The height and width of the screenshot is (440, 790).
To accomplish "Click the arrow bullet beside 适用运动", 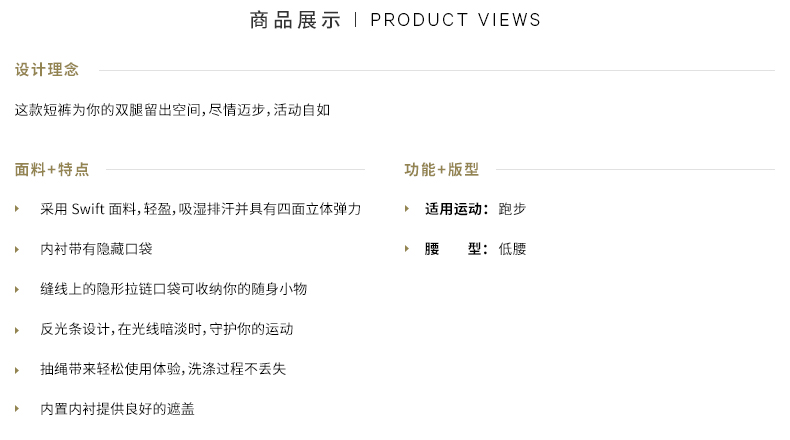I will click(x=407, y=209).
